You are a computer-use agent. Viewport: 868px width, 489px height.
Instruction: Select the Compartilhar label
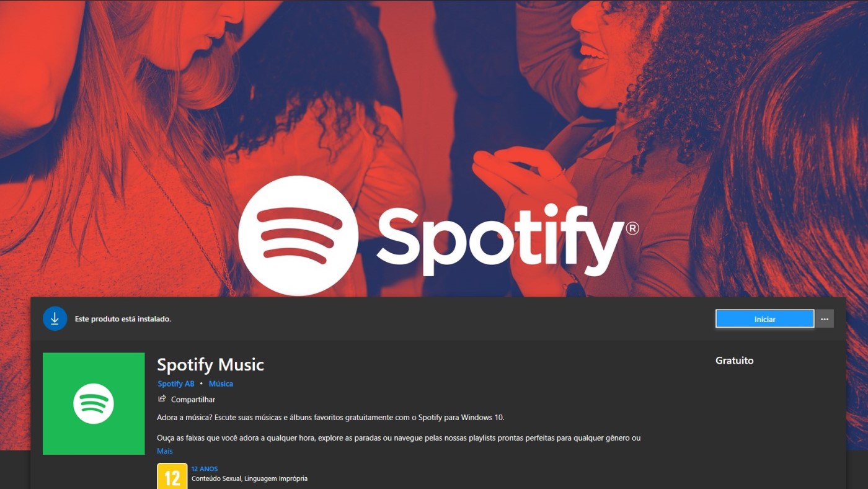pos(193,400)
